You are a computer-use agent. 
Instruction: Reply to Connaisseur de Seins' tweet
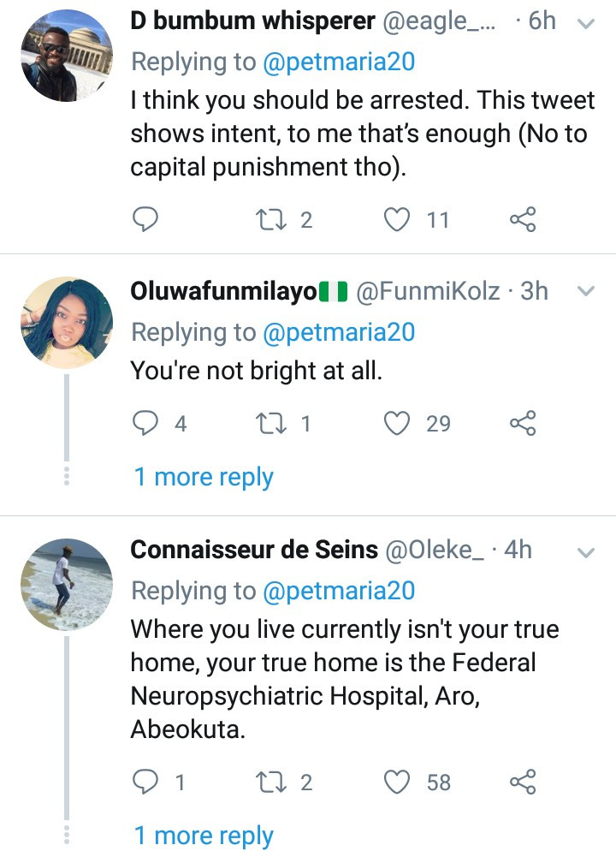pyautogui.click(x=146, y=783)
